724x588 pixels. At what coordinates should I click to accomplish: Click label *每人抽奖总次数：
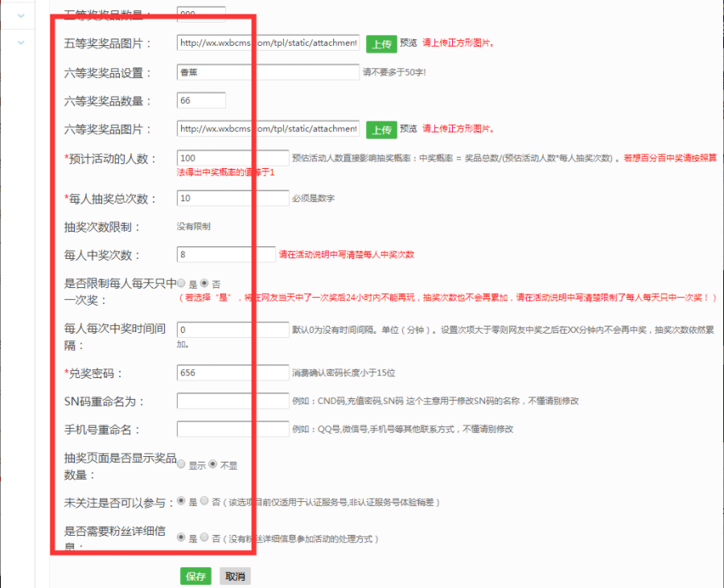111,199
